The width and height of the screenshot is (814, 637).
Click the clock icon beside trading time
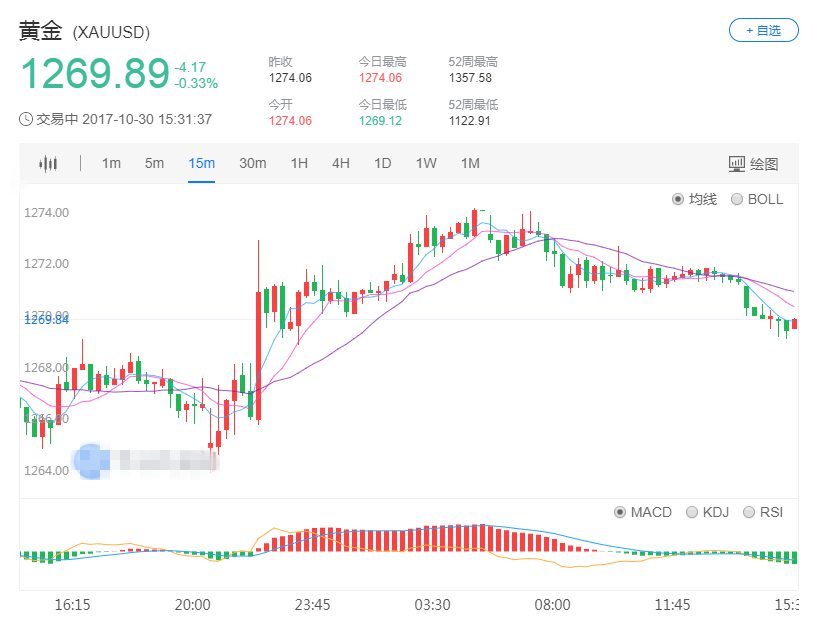(26, 119)
